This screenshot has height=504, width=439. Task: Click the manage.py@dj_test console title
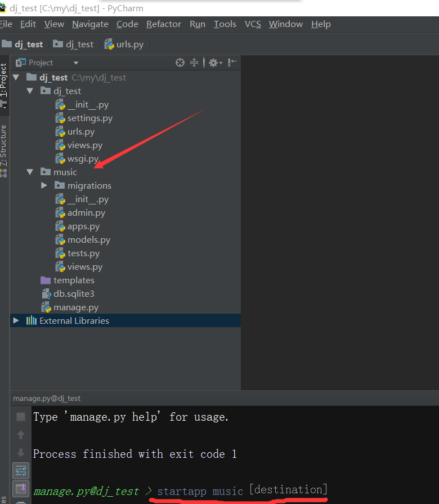(47, 398)
